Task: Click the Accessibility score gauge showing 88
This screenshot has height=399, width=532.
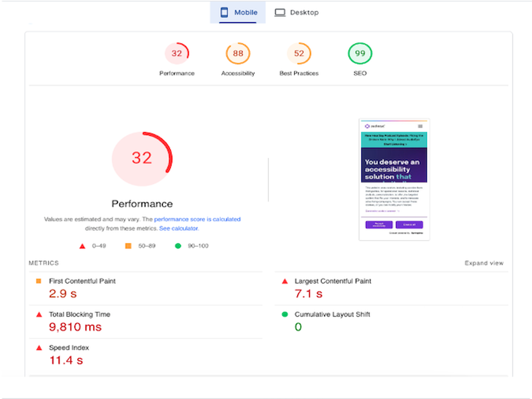Action: tap(238, 53)
